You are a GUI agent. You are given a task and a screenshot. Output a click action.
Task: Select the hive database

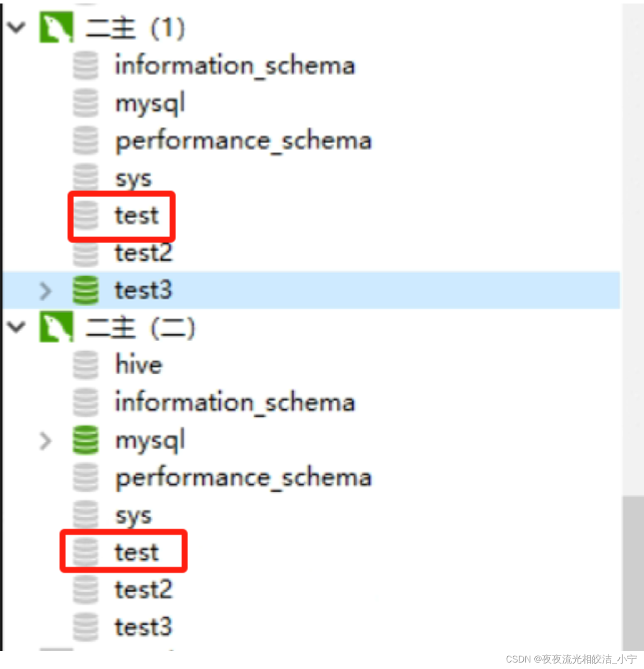[138, 365]
